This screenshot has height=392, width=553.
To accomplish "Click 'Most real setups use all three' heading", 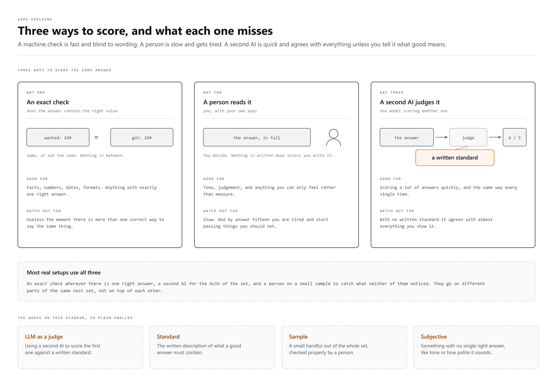I will (x=64, y=273).
